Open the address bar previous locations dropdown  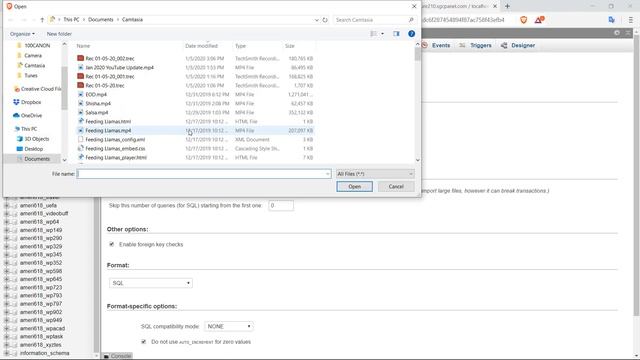pos(316,20)
